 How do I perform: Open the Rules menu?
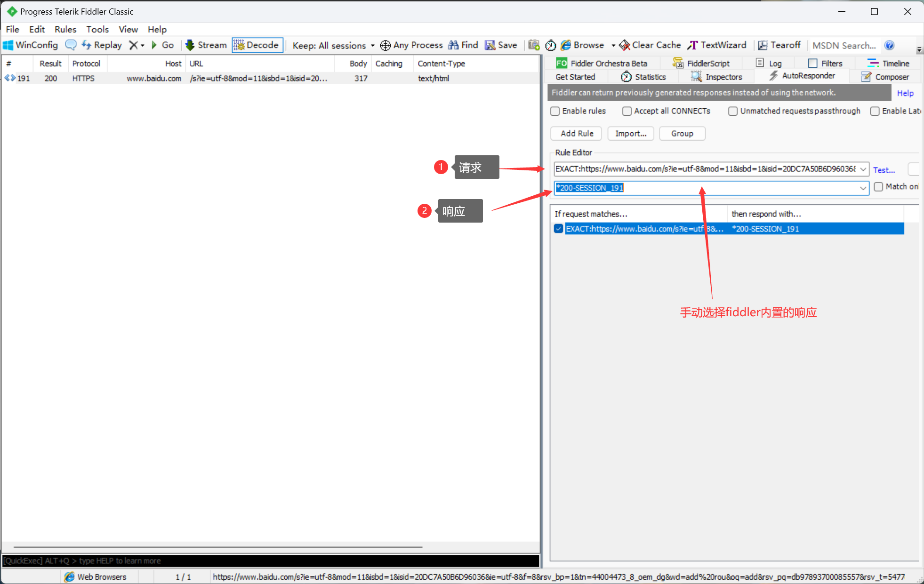point(65,29)
